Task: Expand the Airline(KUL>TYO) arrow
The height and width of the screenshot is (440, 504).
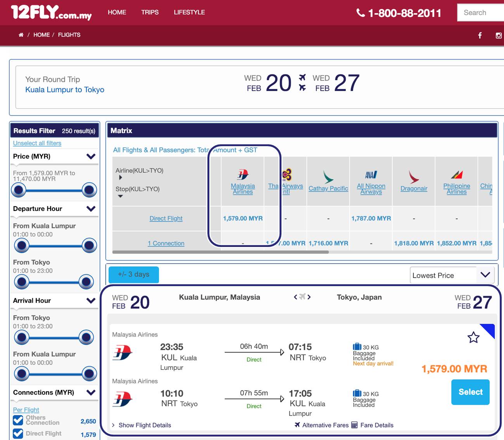Action: [121, 178]
